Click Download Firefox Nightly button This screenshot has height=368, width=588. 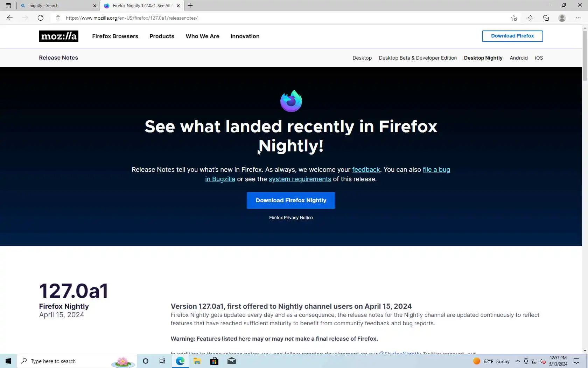(291, 200)
